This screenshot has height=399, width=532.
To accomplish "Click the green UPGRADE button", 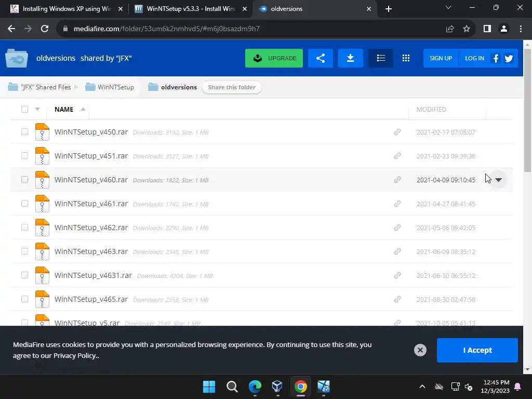I will click(x=274, y=58).
